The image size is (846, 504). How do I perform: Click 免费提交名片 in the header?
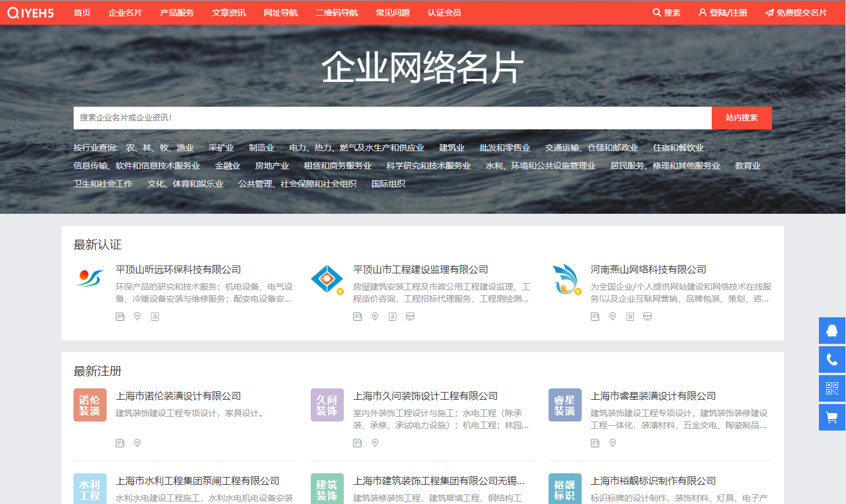[x=796, y=13]
